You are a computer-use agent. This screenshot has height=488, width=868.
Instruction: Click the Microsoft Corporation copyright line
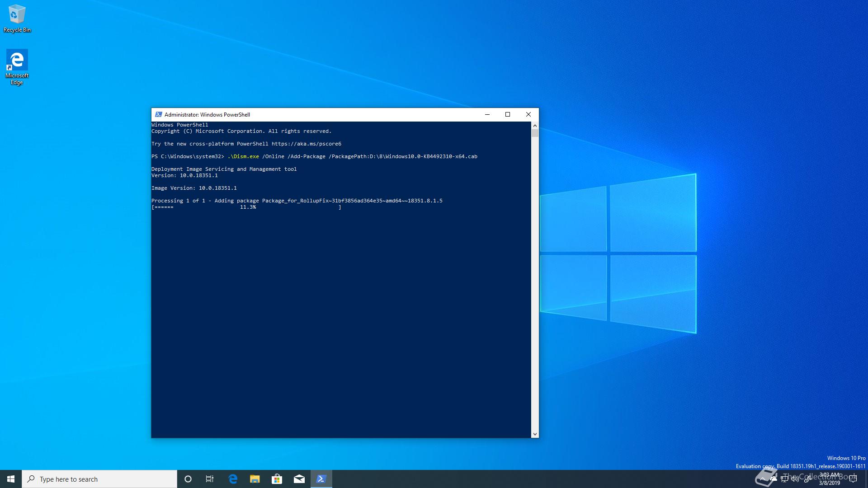(241, 131)
